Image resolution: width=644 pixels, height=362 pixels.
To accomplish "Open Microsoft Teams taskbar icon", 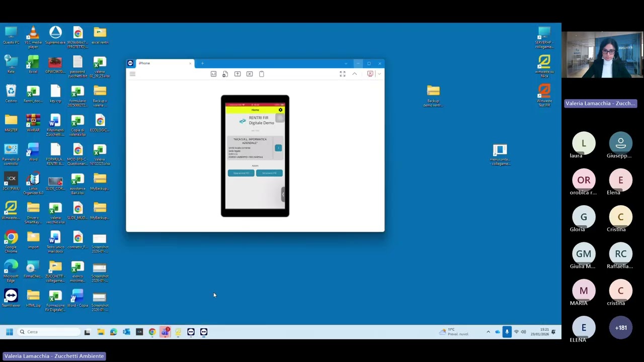I will click(165, 332).
